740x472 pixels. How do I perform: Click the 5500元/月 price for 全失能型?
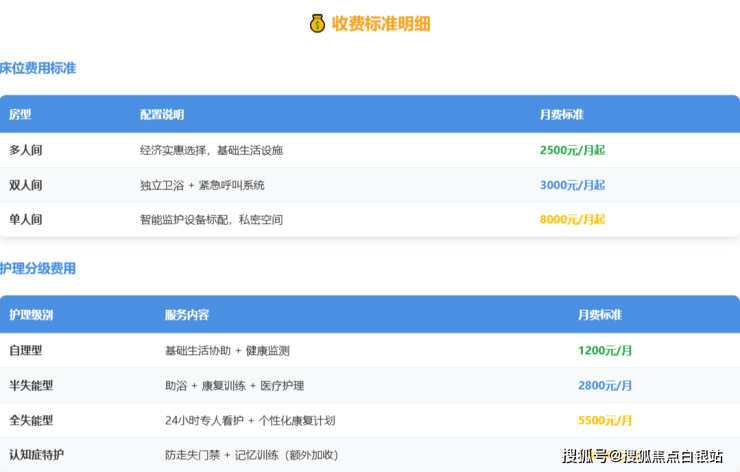pyautogui.click(x=605, y=421)
